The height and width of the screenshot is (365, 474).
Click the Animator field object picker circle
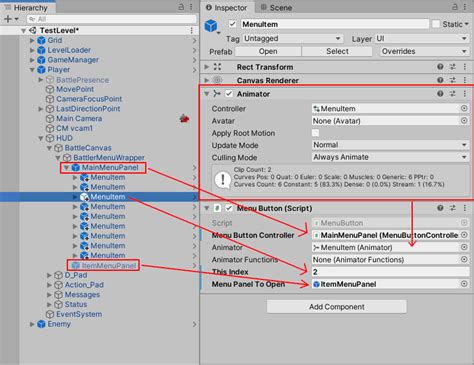click(464, 247)
